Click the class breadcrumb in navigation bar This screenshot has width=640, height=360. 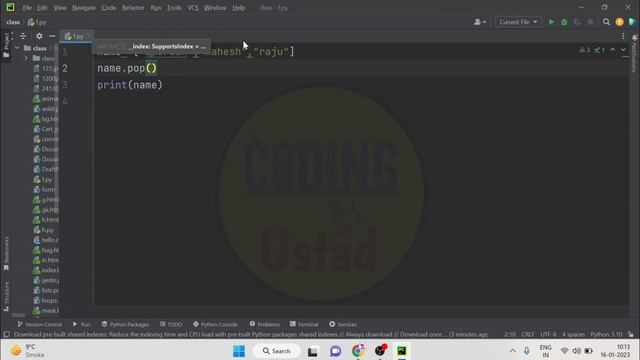[x=13, y=22]
